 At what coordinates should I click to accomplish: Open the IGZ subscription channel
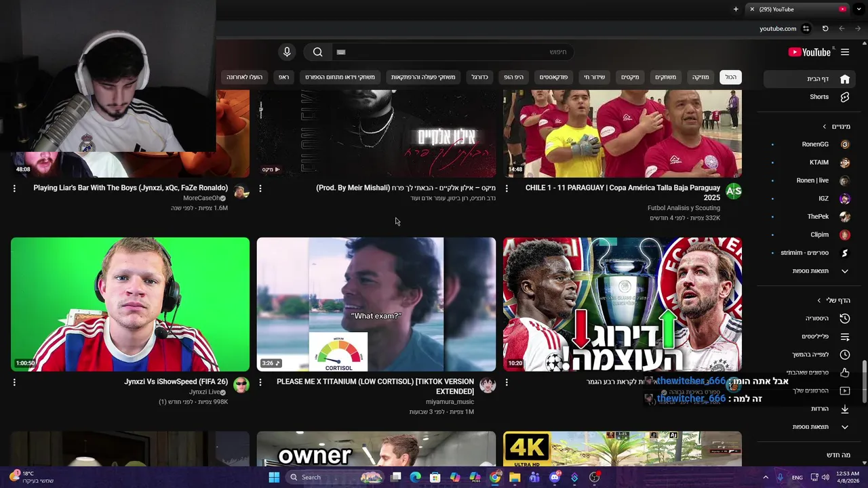pos(810,199)
